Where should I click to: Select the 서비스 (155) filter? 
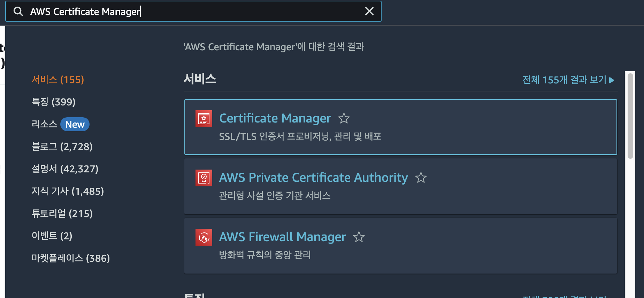tap(58, 80)
